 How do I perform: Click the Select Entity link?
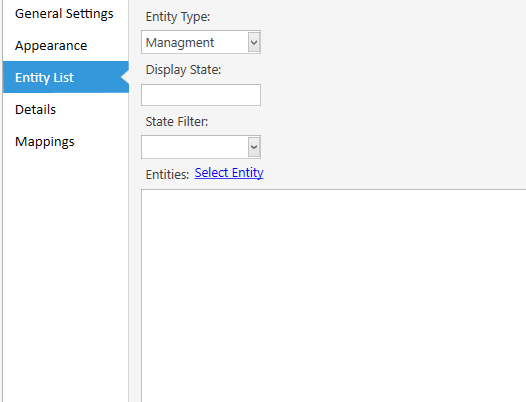point(229,173)
